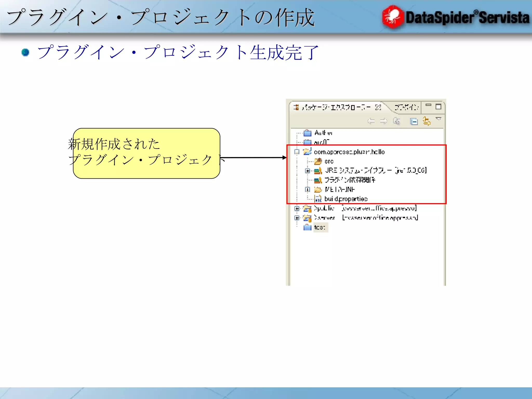Click the Up one level toolbar icon
532x399 pixels.
point(396,121)
